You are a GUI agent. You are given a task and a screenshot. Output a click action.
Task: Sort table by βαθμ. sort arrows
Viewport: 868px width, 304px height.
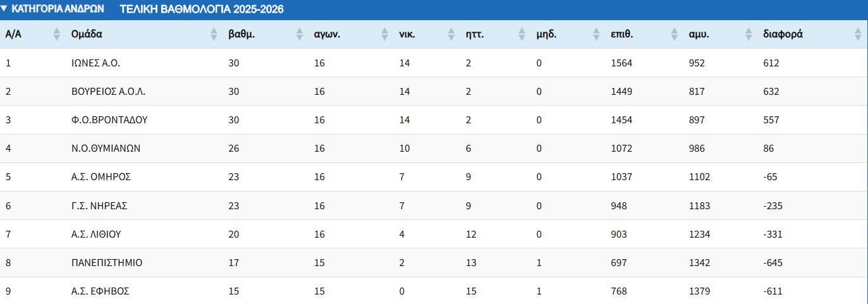[300, 35]
